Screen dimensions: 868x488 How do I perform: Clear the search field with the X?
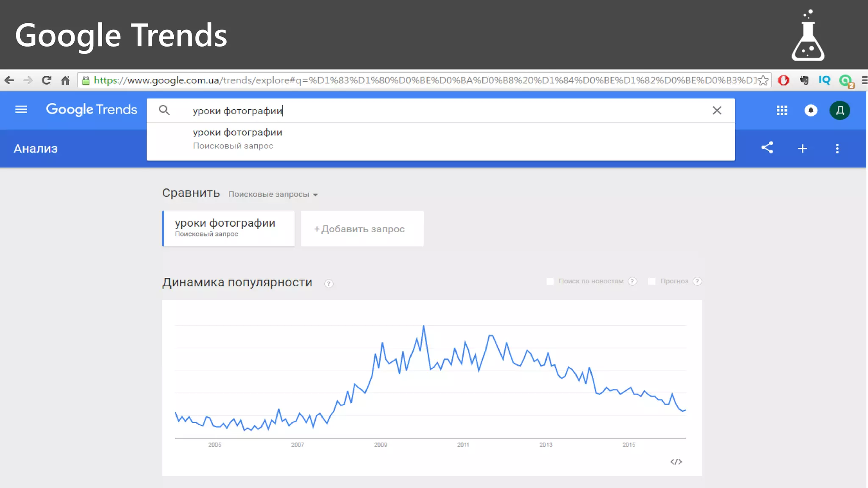pos(717,111)
